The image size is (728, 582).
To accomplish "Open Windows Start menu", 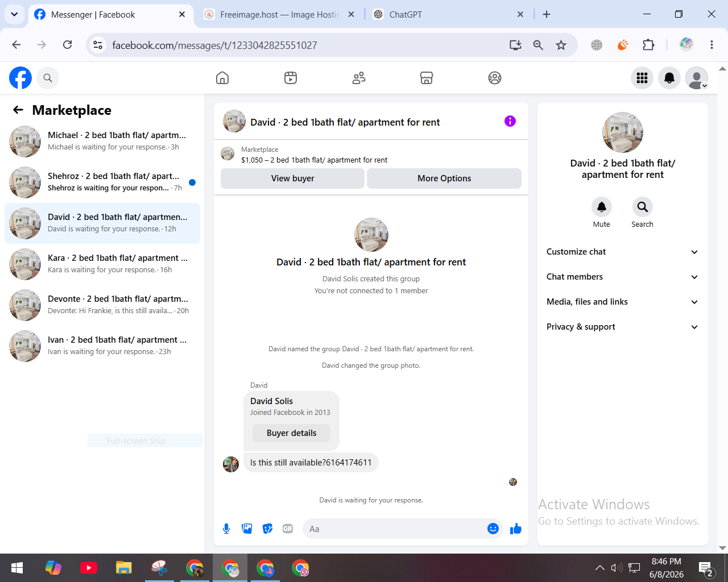I will pyautogui.click(x=17, y=568).
